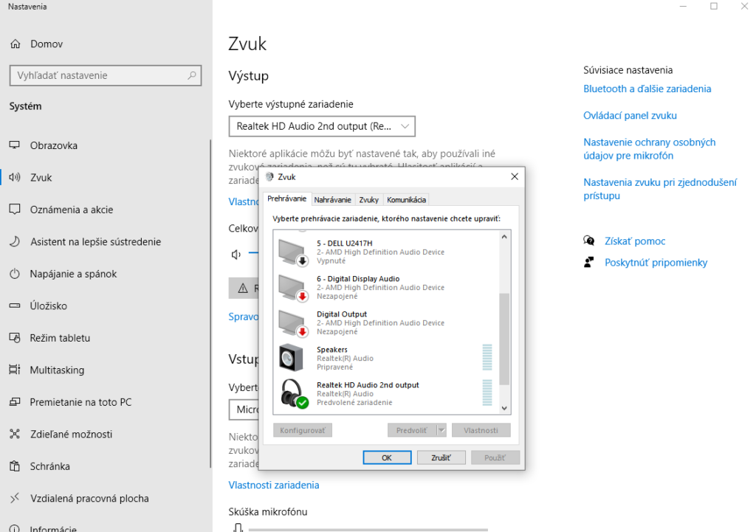Viewport: 756px width, 532px height.
Task: Click the Úložisko storage icon
Action: [x=14, y=305]
